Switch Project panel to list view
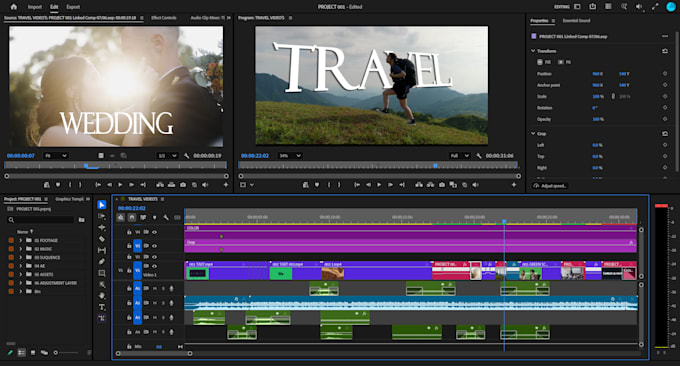Image resolution: width=680 pixels, height=366 pixels. click(x=21, y=353)
